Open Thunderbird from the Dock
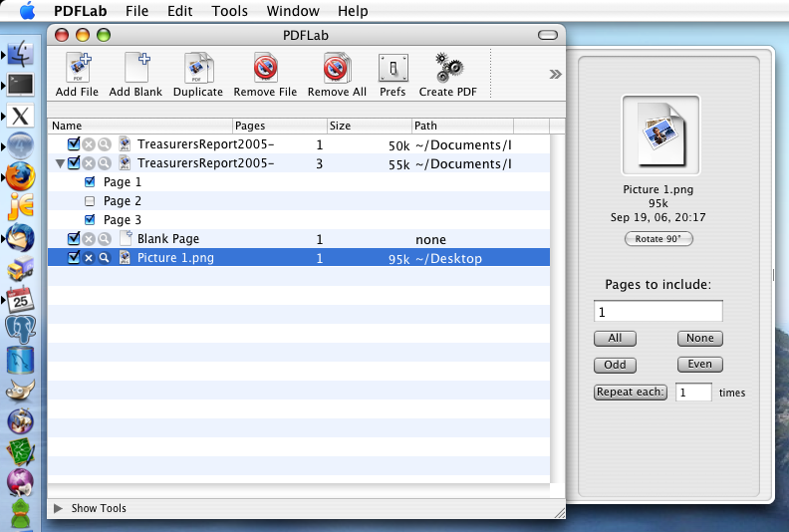This screenshot has height=532, width=789. tap(20, 237)
